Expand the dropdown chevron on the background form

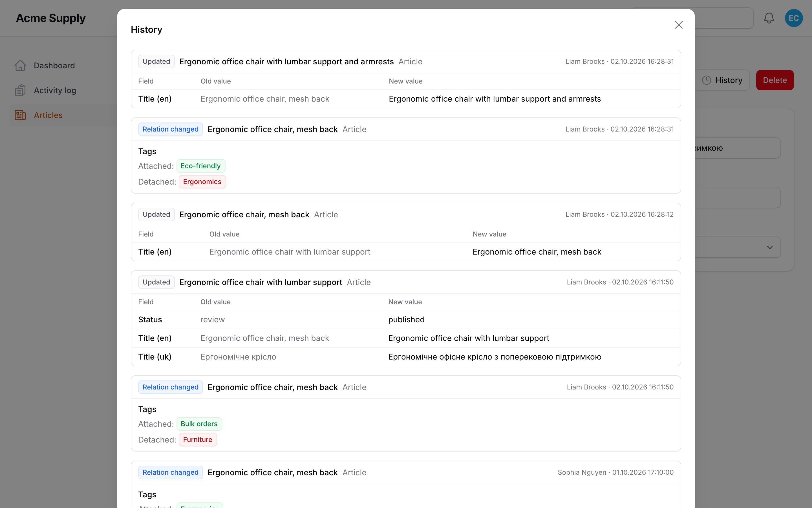pyautogui.click(x=770, y=248)
